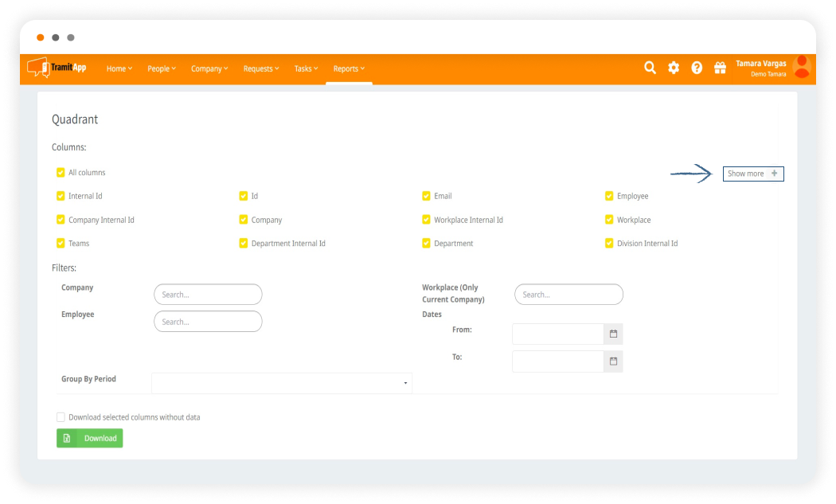Open the Group By Period dropdown
Screen dimensions: 836x504
[x=282, y=383]
